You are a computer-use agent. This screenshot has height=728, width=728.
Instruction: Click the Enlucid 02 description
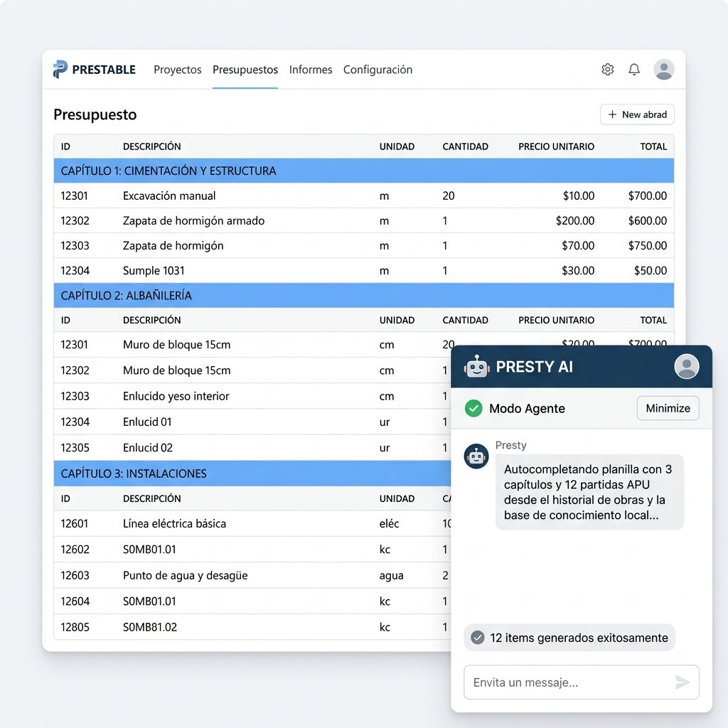148,448
